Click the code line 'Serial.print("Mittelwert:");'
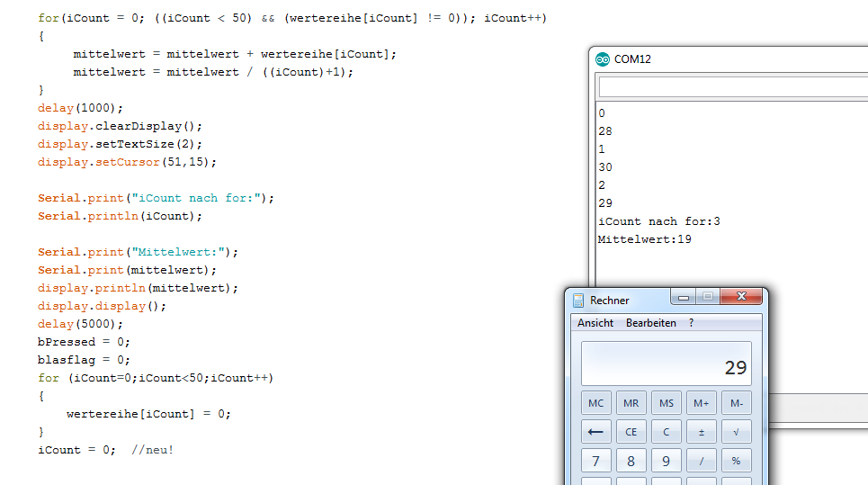 138,252
